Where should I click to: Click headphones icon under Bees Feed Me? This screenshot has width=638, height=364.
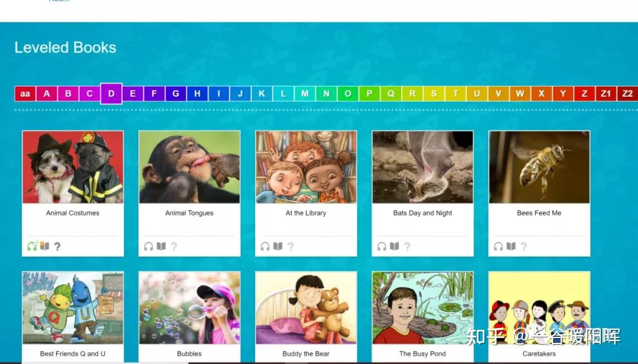pos(499,246)
